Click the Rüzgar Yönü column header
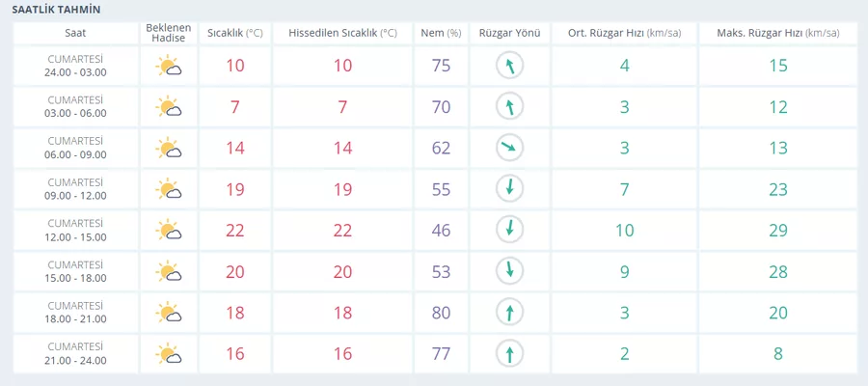 pyautogui.click(x=508, y=33)
